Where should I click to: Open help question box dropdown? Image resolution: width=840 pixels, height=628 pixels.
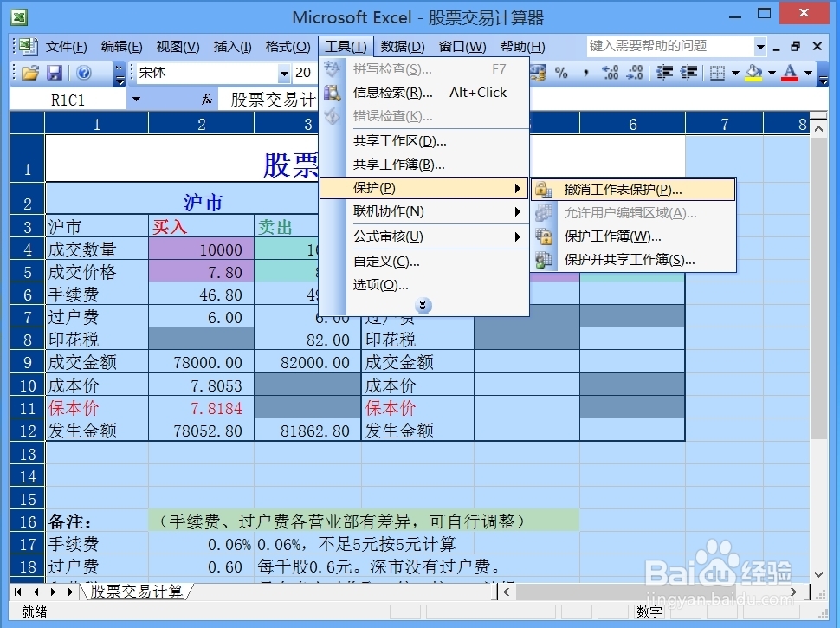click(760, 47)
